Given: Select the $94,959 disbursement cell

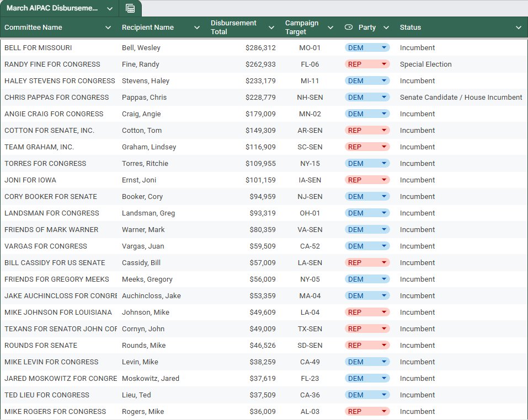Looking at the screenshot, I should tap(243, 196).
